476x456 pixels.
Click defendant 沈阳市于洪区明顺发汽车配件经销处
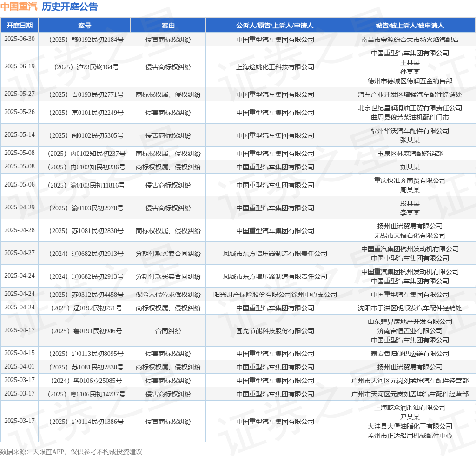click(x=410, y=308)
